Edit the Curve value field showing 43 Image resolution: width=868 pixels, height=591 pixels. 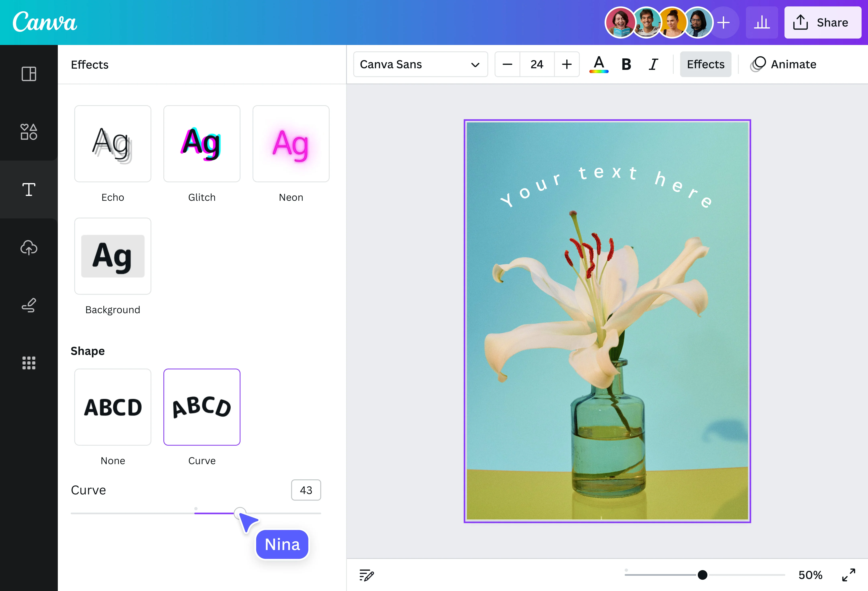(x=306, y=490)
